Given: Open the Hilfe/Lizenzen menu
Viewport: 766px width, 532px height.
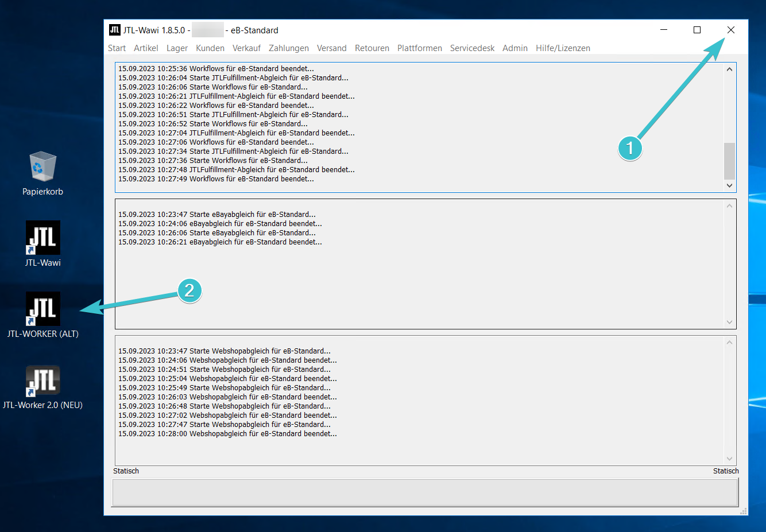Looking at the screenshot, I should click(x=563, y=48).
